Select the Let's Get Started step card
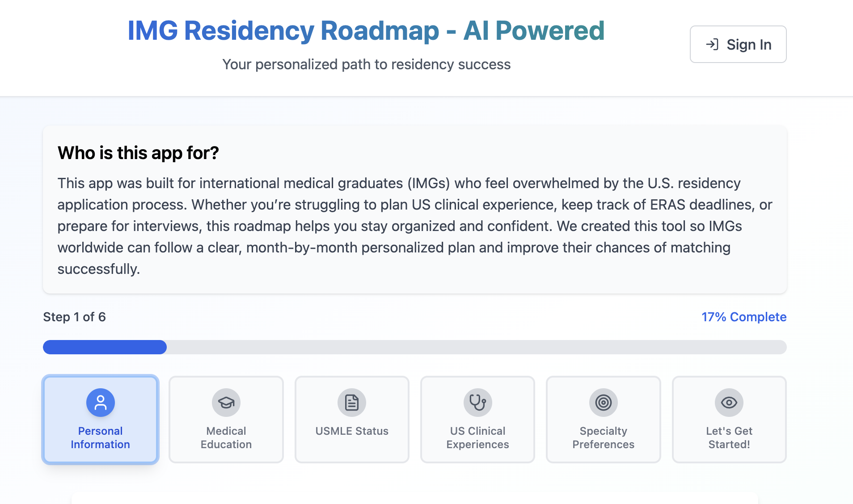 (x=729, y=419)
